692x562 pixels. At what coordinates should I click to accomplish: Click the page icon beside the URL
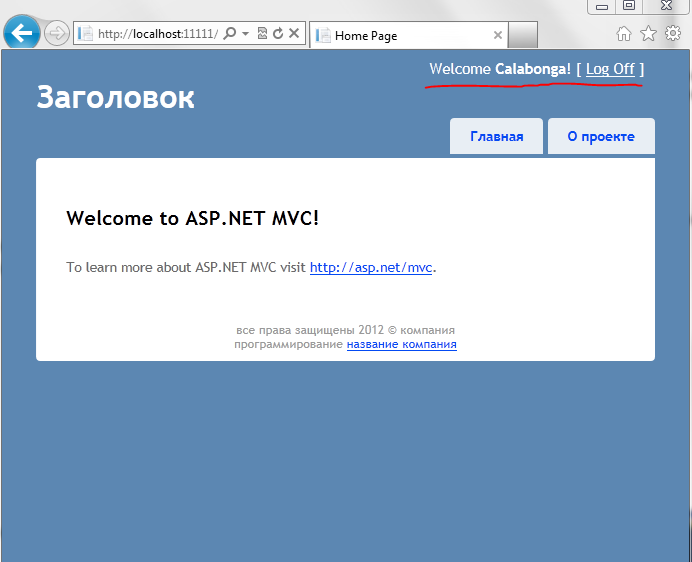click(x=85, y=34)
